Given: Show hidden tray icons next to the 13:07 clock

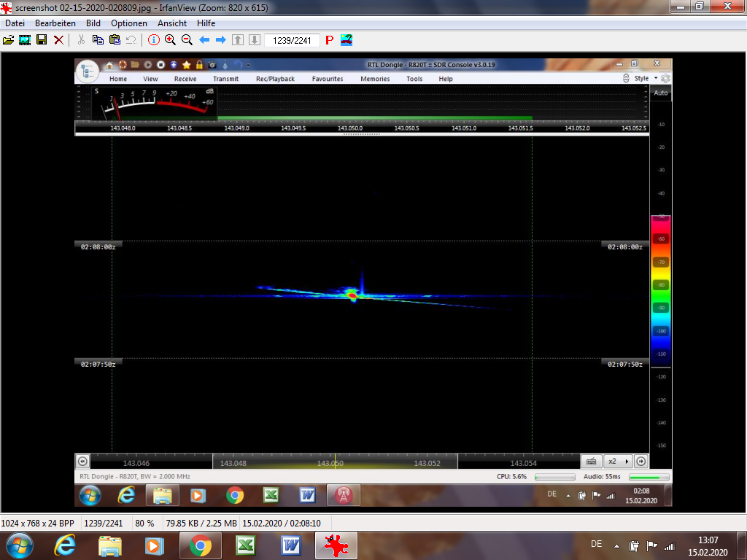Looking at the screenshot, I should pos(616,545).
